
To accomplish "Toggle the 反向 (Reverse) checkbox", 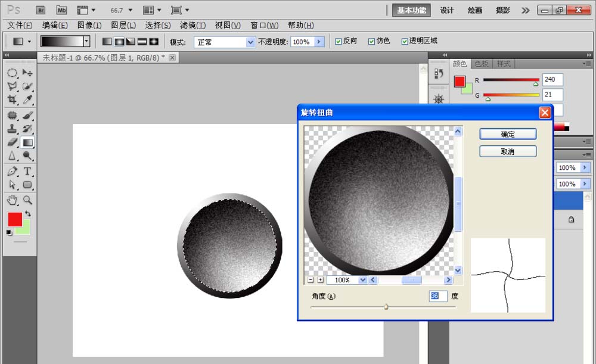I will coord(339,41).
